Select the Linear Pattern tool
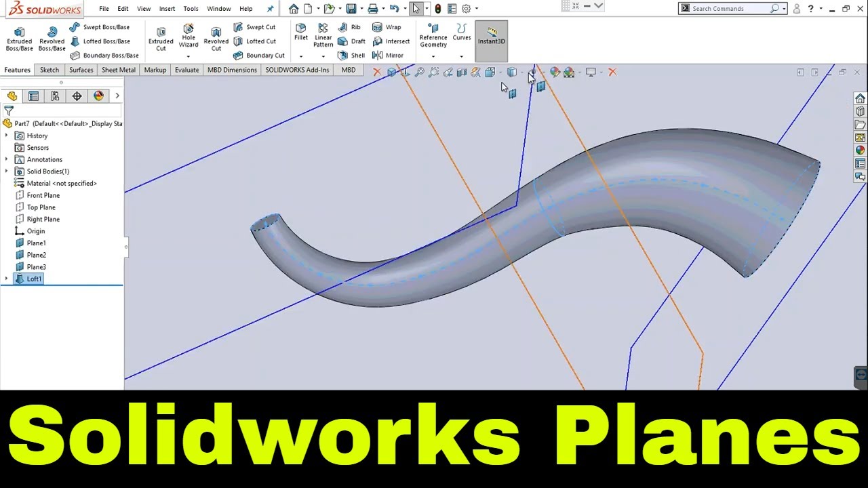The width and height of the screenshot is (868, 488). tap(323, 35)
